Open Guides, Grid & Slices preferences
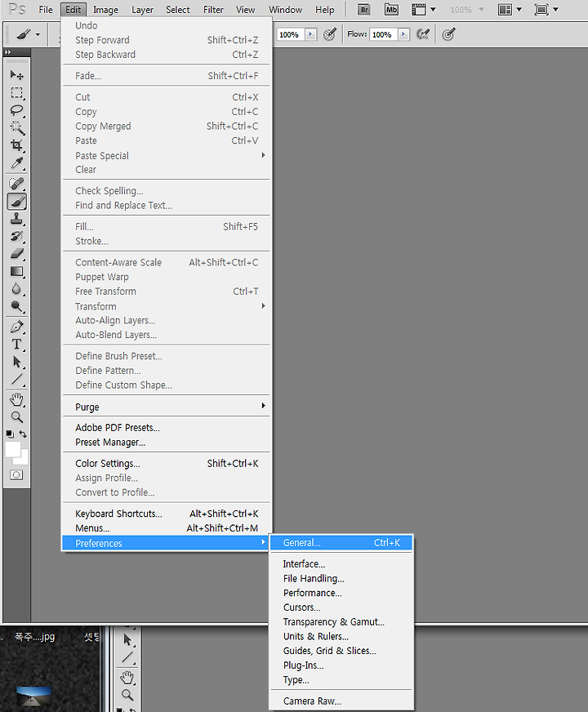The width and height of the screenshot is (588, 712). (x=341, y=651)
